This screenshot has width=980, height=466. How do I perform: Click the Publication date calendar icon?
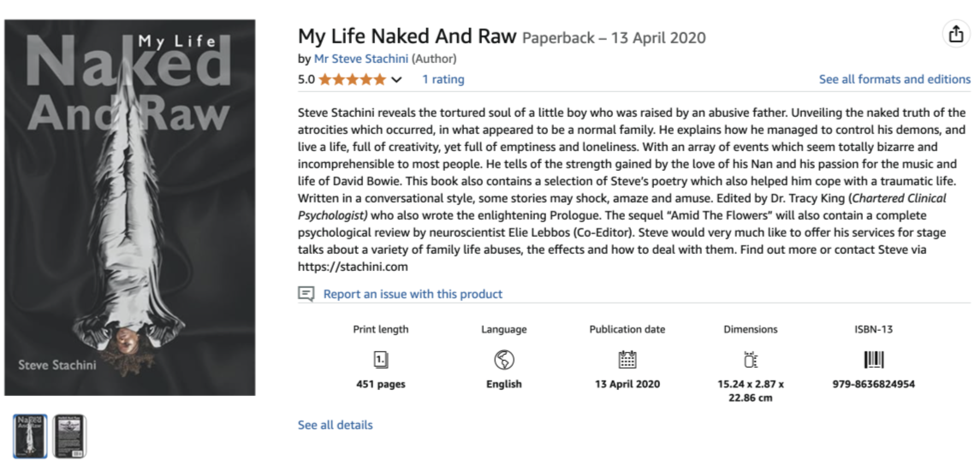coord(627,360)
